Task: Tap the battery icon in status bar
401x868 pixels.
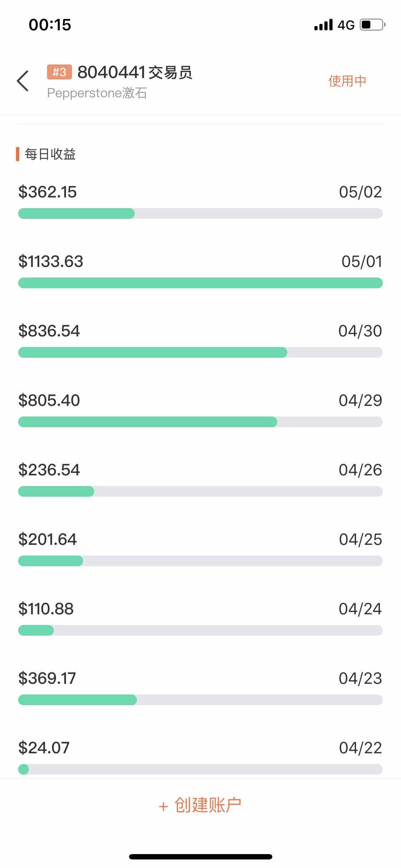Action: (372, 25)
